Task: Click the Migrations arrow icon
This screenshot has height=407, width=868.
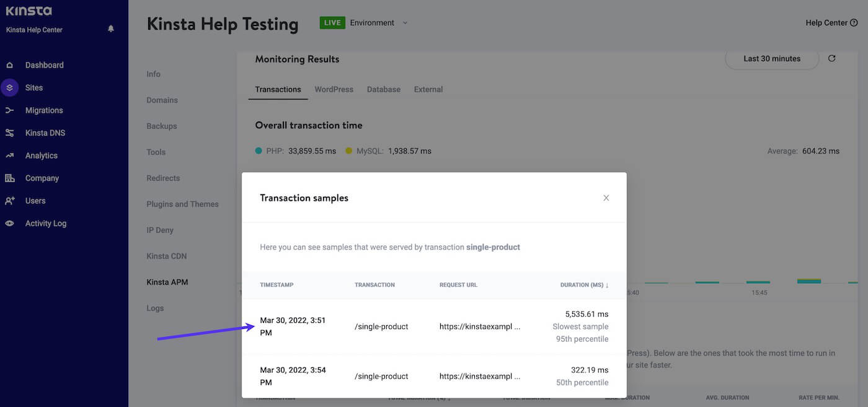Action: tap(9, 110)
